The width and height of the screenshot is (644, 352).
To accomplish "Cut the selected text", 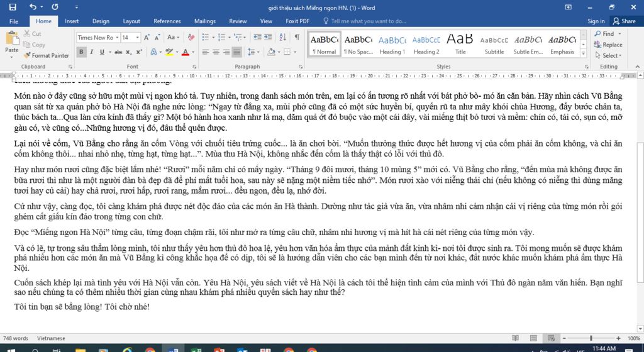I will 33,34.
